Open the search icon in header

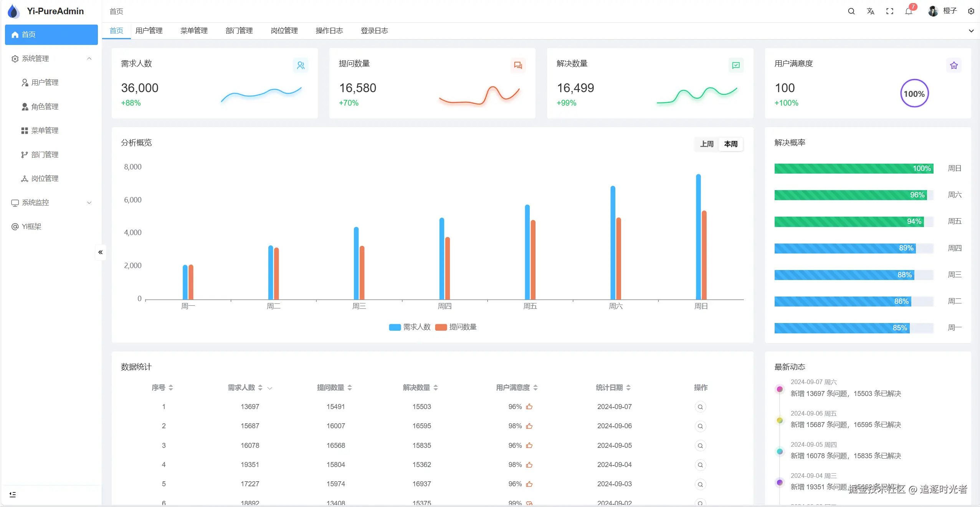[x=851, y=11]
